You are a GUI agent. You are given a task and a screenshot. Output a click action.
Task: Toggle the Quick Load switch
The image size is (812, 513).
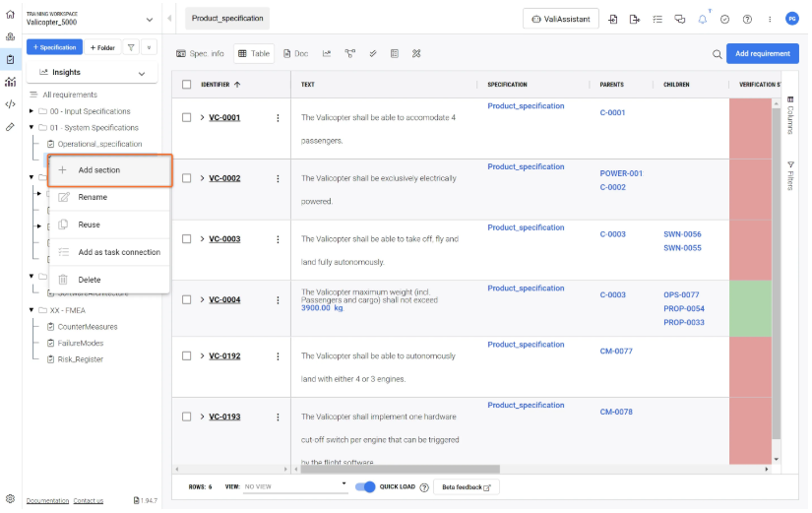[365, 486]
